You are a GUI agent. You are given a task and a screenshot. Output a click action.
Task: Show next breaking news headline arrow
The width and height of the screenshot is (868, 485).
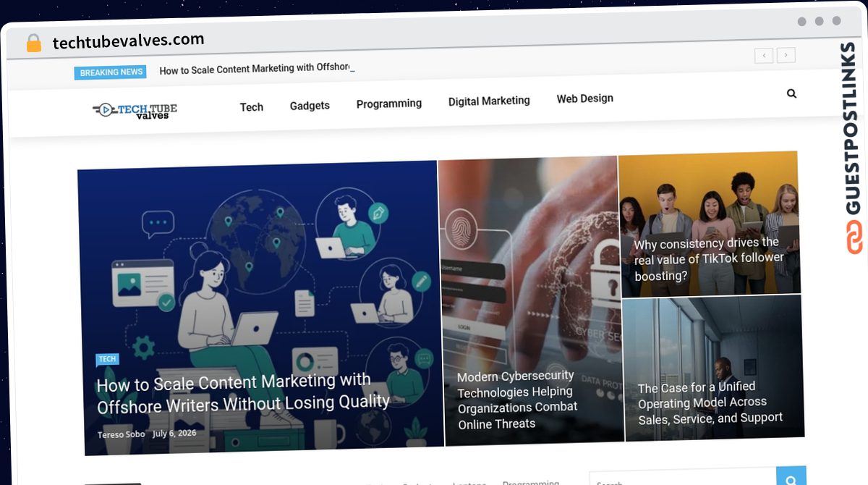[787, 55]
